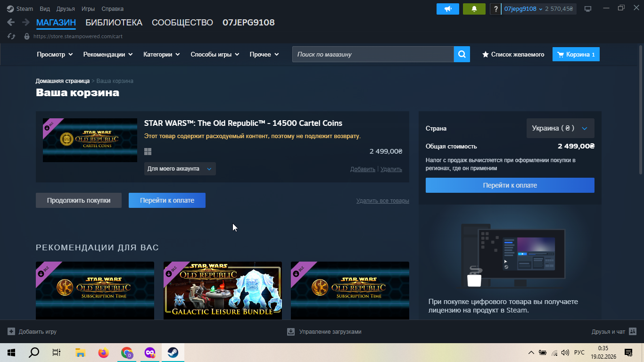Screen dimensions: 644x362
Task: Click the back navigation arrow
Action: (x=11, y=22)
